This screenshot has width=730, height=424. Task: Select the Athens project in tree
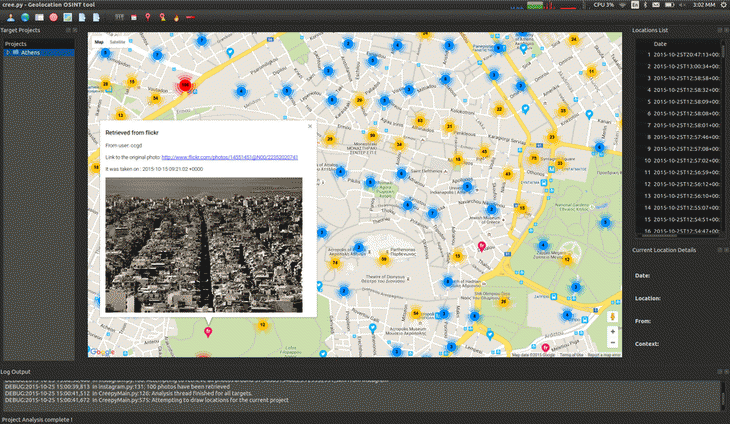tap(29, 53)
